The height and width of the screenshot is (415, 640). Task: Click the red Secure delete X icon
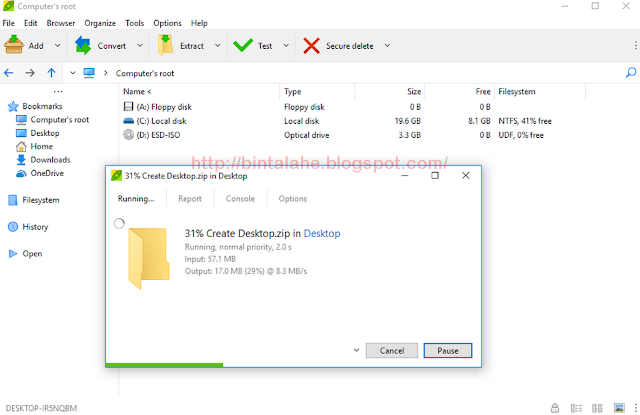pyautogui.click(x=311, y=46)
